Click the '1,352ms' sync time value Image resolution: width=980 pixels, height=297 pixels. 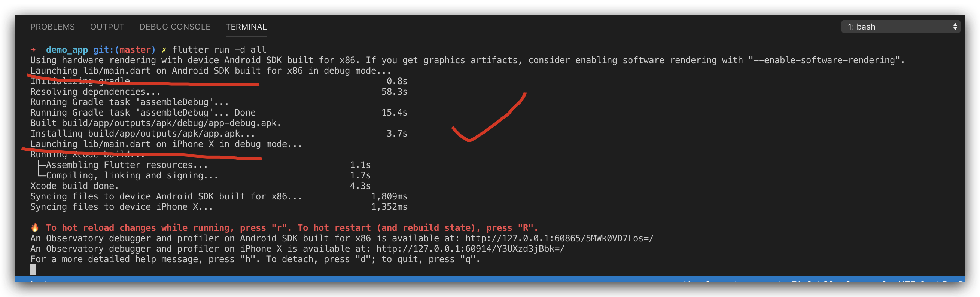coord(389,207)
